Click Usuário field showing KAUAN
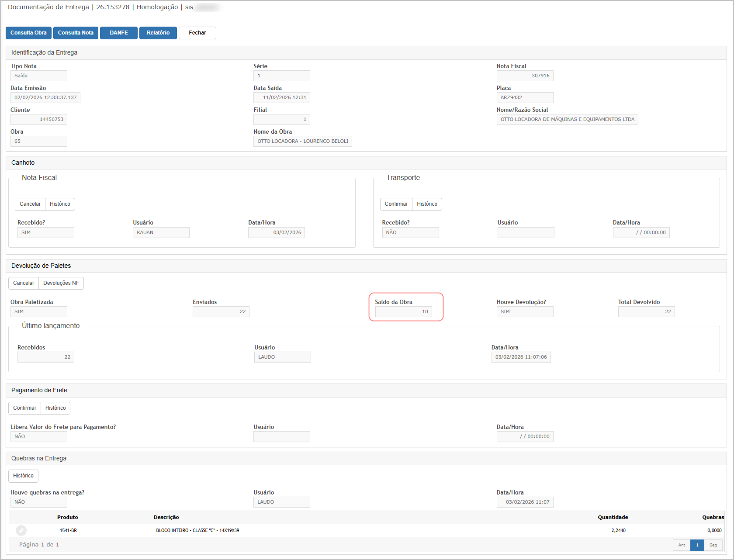Viewport: 734px width, 560px height. click(161, 232)
